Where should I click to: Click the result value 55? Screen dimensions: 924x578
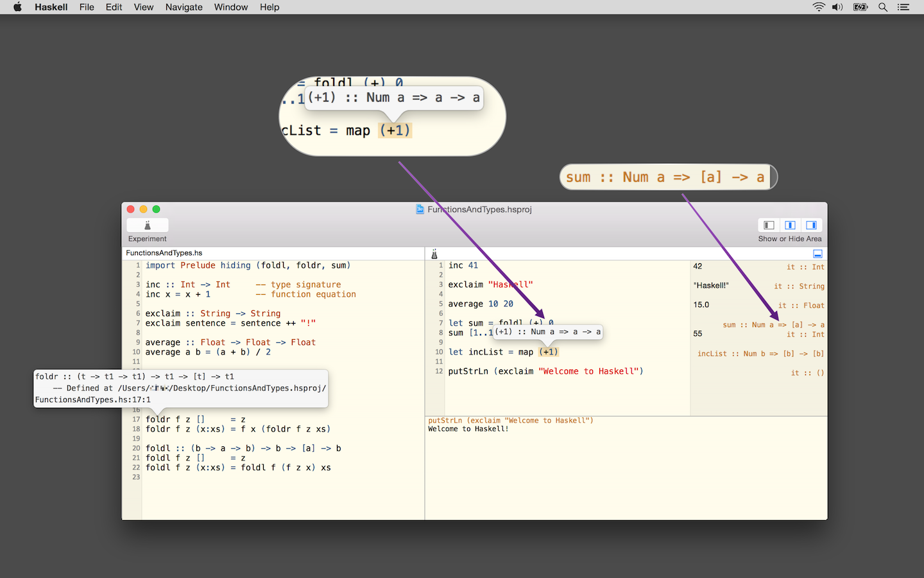(697, 333)
